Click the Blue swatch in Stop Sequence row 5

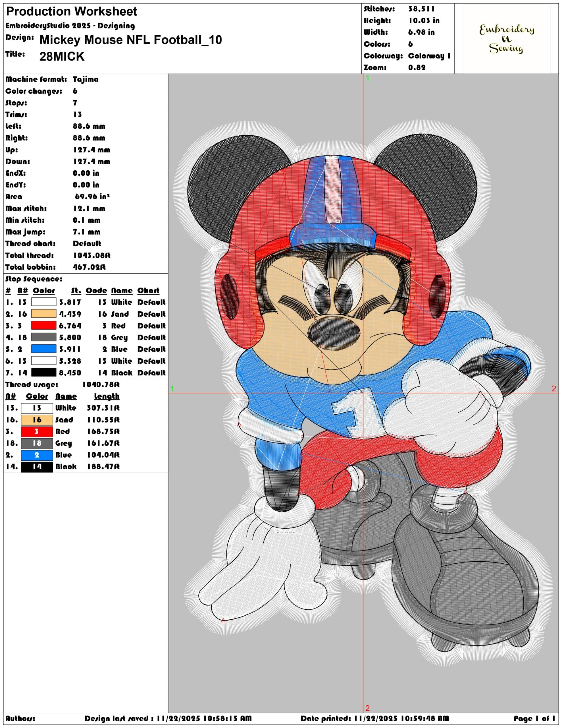coord(44,349)
